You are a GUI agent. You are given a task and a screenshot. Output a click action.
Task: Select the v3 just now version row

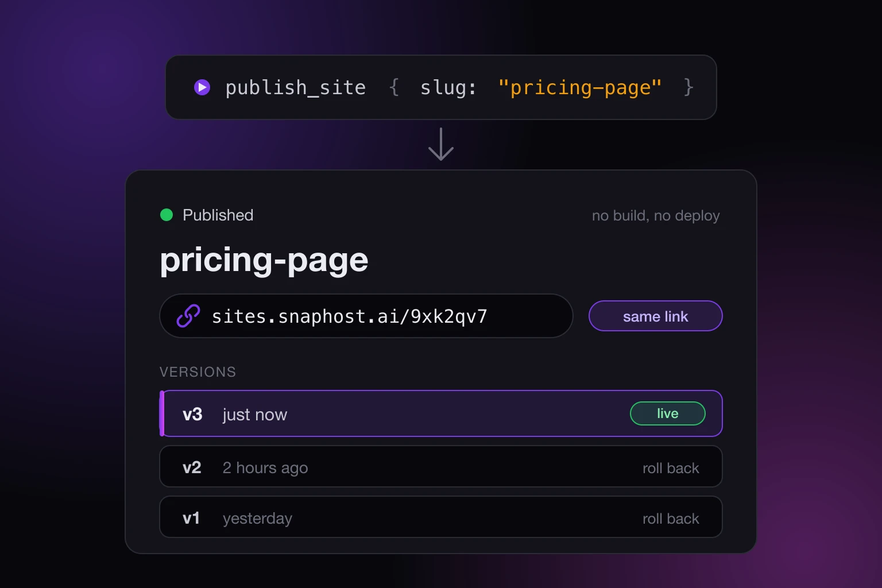point(441,413)
